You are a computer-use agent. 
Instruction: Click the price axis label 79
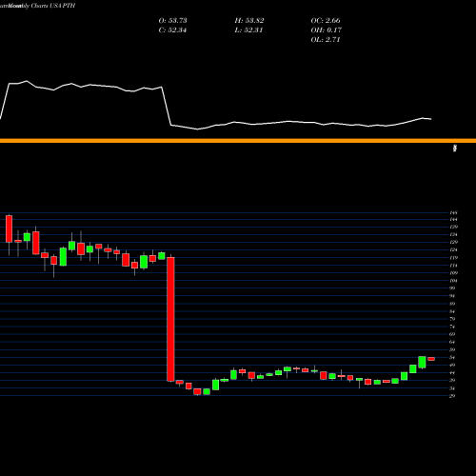452,319
